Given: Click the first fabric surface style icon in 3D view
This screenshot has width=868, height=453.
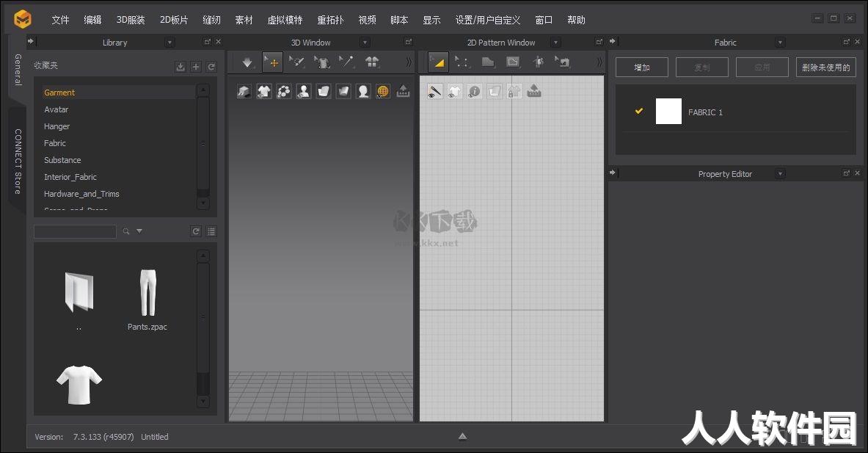Looking at the screenshot, I should (324, 91).
